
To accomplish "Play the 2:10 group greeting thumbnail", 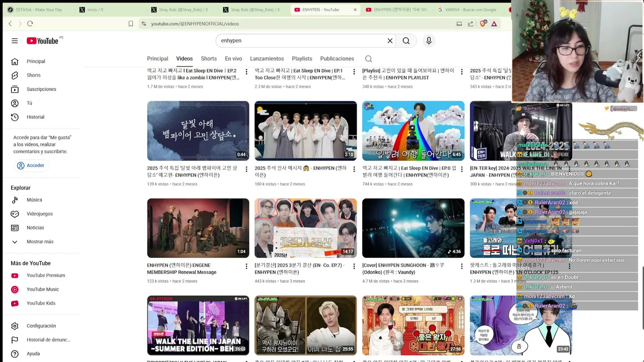I will click(305, 131).
